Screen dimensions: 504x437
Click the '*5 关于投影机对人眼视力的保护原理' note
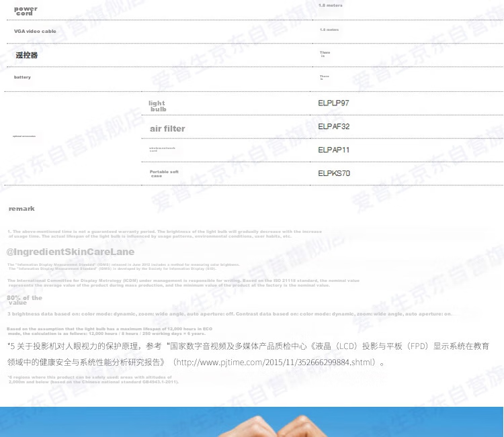coord(248,354)
